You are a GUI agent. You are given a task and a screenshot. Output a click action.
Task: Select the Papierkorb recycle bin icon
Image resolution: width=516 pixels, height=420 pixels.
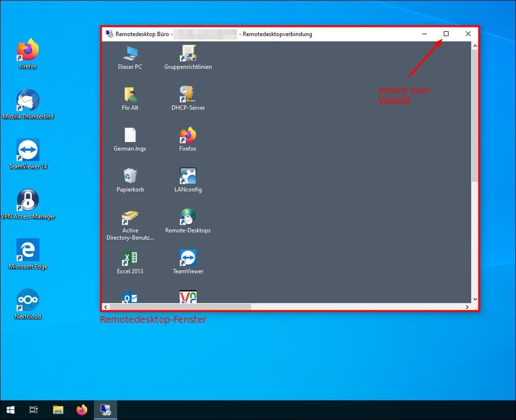(x=130, y=177)
